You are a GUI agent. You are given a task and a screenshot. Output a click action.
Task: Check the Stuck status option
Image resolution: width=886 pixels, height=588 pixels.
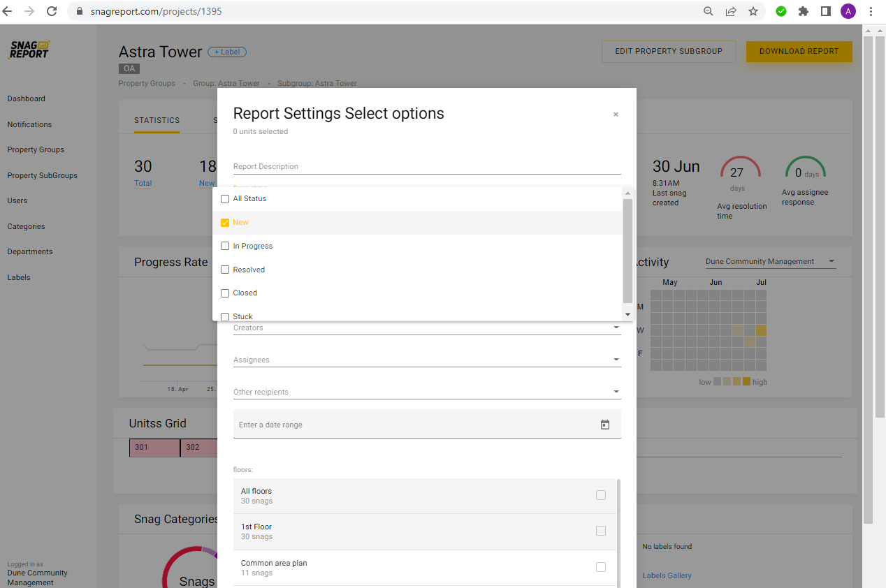pos(225,316)
